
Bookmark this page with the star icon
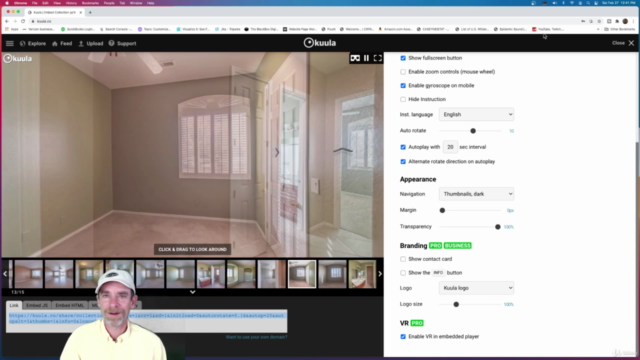tap(599, 21)
